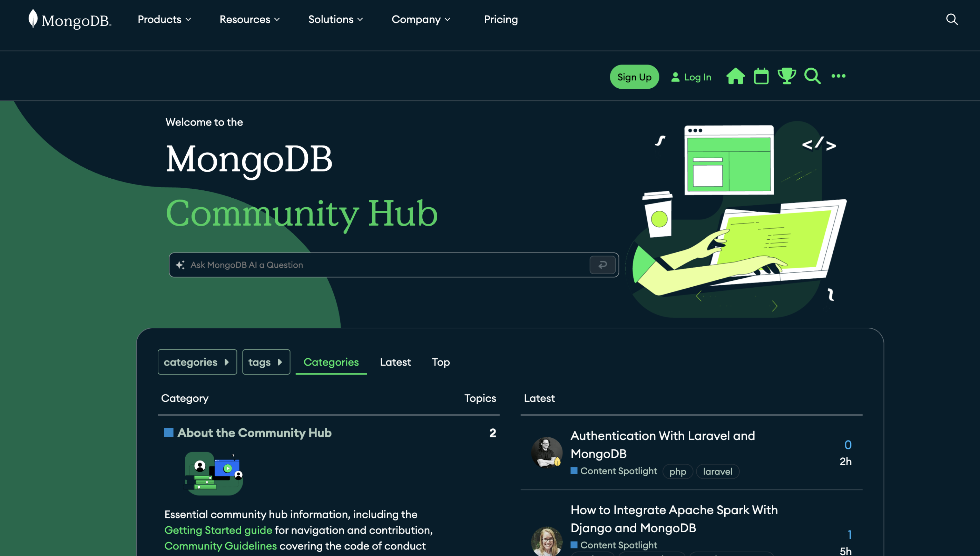Select the php tag on the Laravel topic
This screenshot has height=556, width=980.
[x=677, y=471]
